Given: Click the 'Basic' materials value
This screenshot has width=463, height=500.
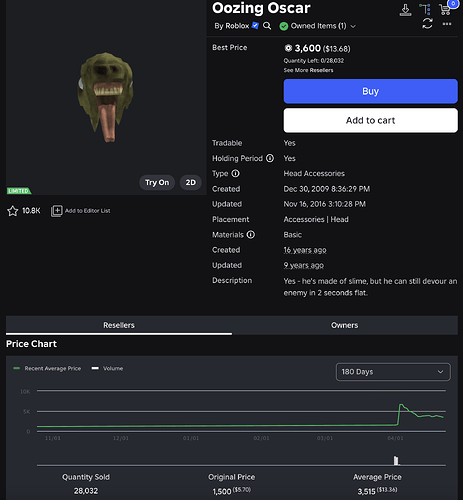Looking at the screenshot, I should (293, 235).
